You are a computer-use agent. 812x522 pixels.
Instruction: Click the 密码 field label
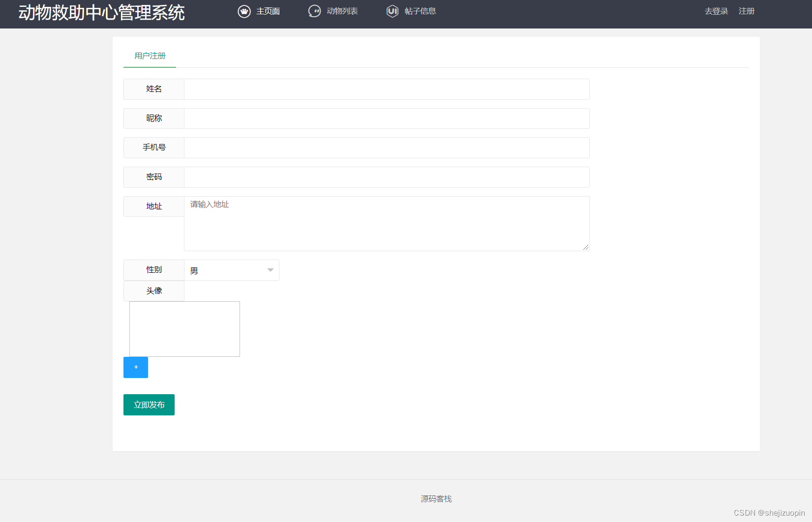point(154,177)
